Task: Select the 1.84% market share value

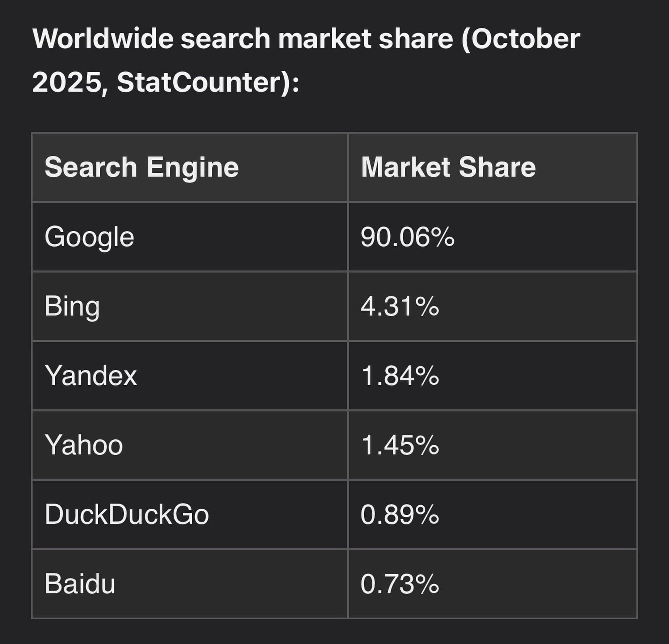Action: [x=400, y=376]
